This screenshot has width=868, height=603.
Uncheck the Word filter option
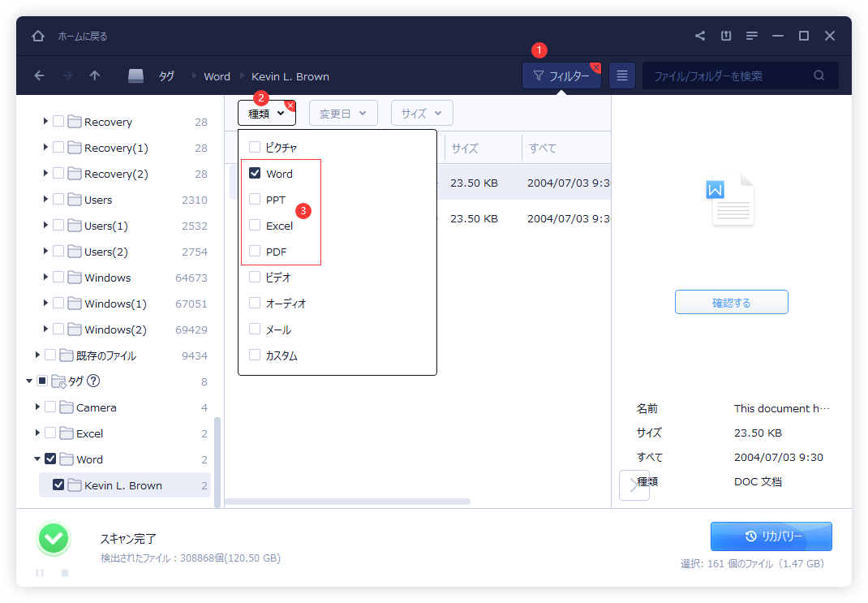[x=255, y=173]
